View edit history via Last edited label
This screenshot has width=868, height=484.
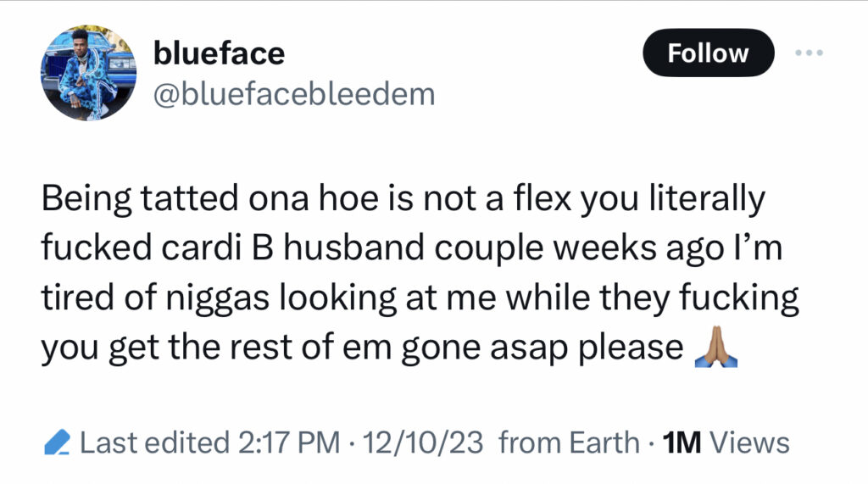(x=154, y=442)
